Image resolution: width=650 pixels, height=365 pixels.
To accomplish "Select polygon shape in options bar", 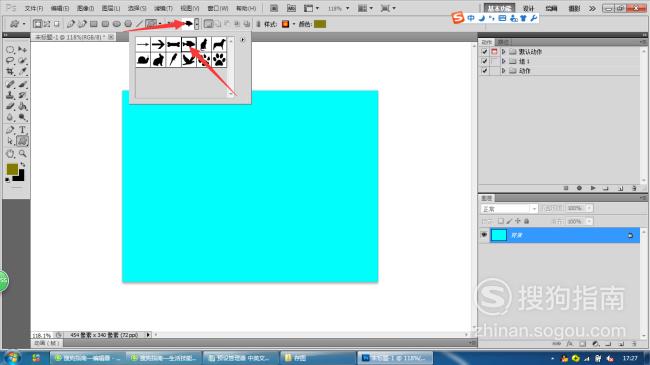I will tap(129, 24).
